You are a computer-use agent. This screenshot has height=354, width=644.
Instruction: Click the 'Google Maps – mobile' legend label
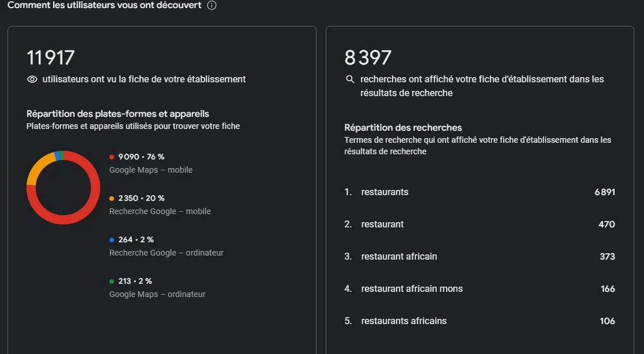tap(151, 170)
